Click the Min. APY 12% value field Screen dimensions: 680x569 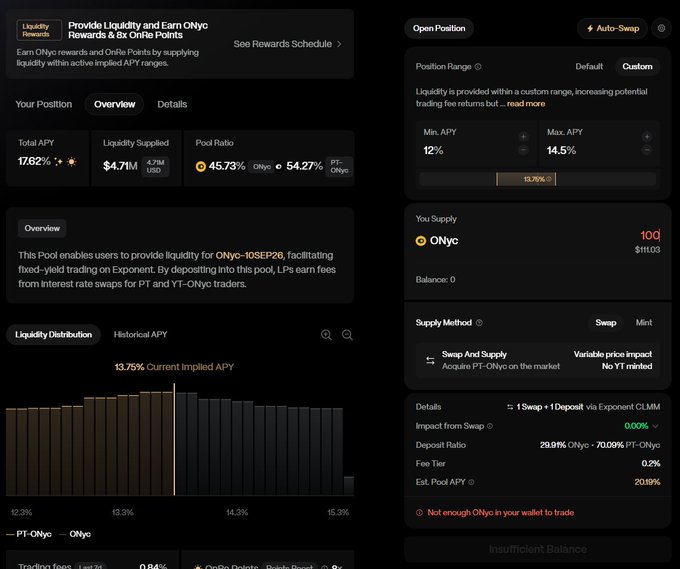(x=433, y=150)
